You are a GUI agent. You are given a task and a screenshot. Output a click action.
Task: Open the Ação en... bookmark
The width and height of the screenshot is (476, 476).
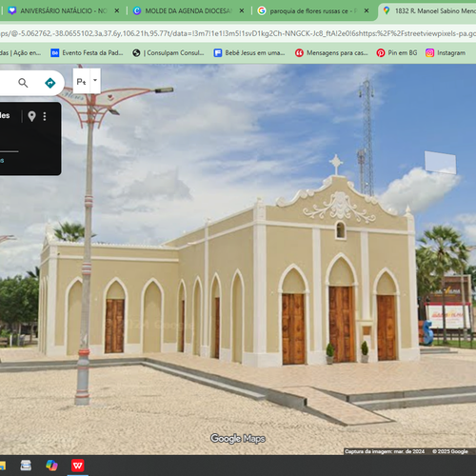(21, 53)
